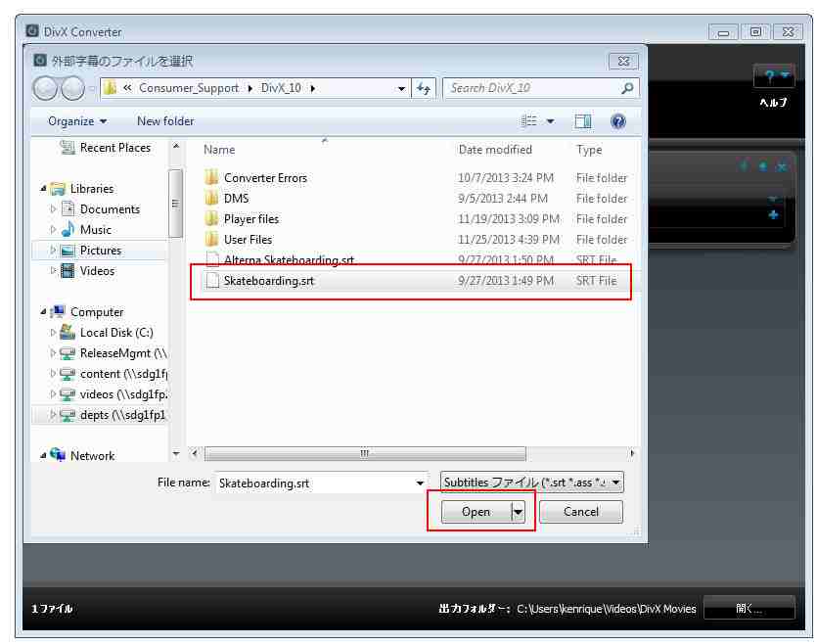Change view with the views icon
This screenshot has height=644, width=817.
(529, 121)
